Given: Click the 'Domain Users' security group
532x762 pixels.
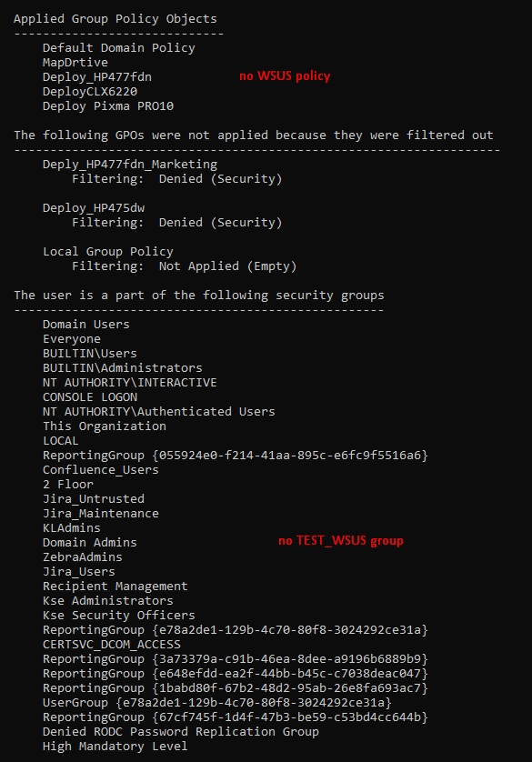Looking at the screenshot, I should pos(86,324).
